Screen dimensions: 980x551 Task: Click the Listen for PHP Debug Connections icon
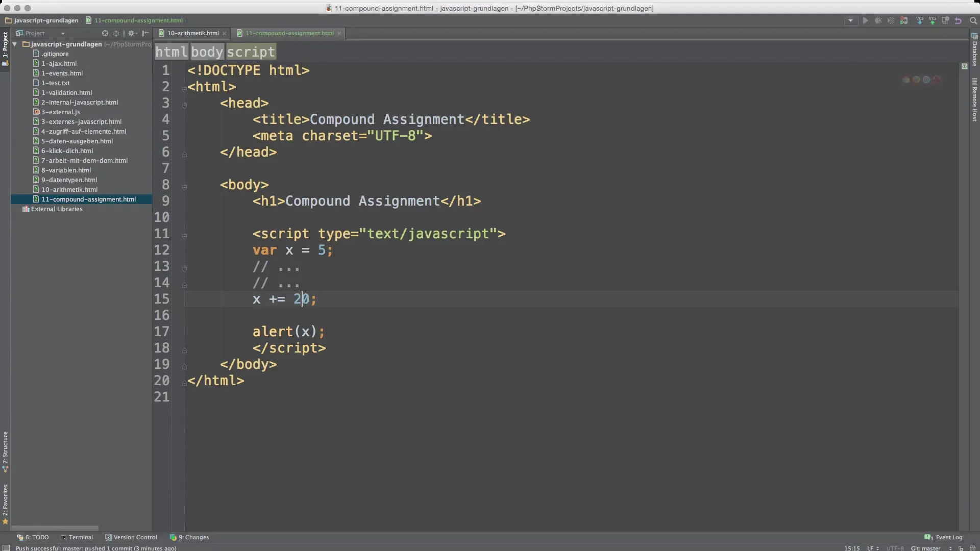coord(904,21)
